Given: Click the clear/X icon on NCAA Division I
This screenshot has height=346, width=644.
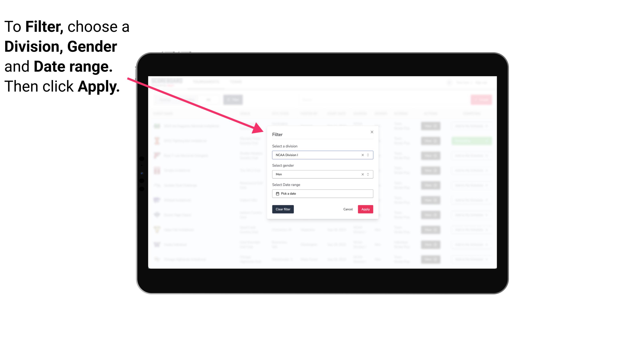Looking at the screenshot, I should [x=362, y=155].
